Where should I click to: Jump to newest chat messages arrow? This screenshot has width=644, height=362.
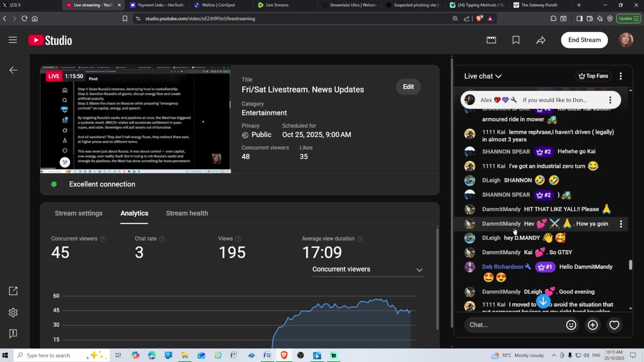pos(543,302)
